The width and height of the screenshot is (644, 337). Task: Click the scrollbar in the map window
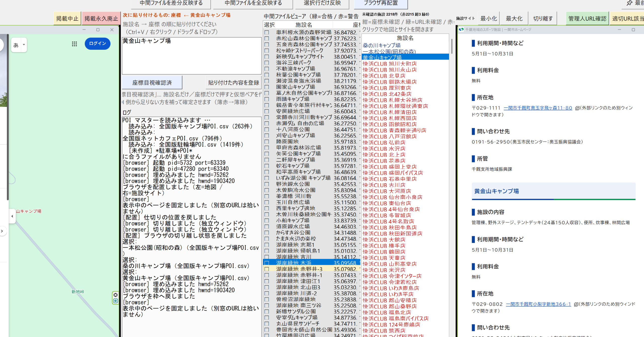click(8, 118)
